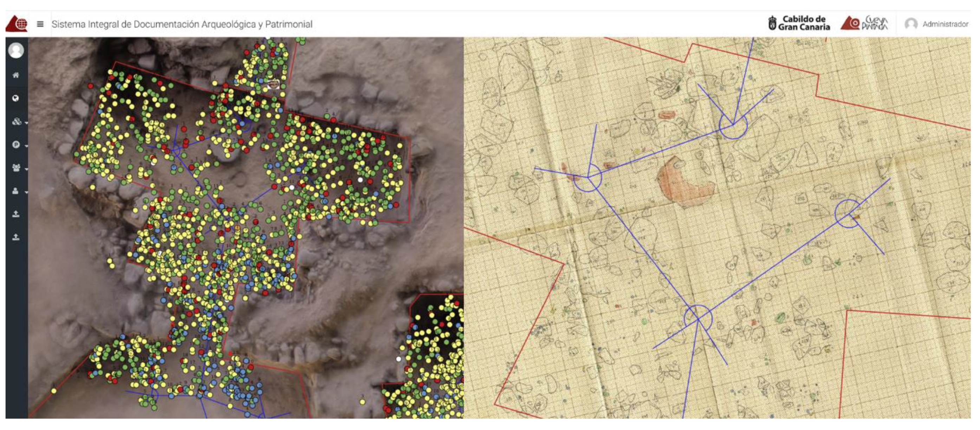Click the second upload icon at sidebar bottom
The height and width of the screenshot is (430, 980).
pyautogui.click(x=15, y=237)
